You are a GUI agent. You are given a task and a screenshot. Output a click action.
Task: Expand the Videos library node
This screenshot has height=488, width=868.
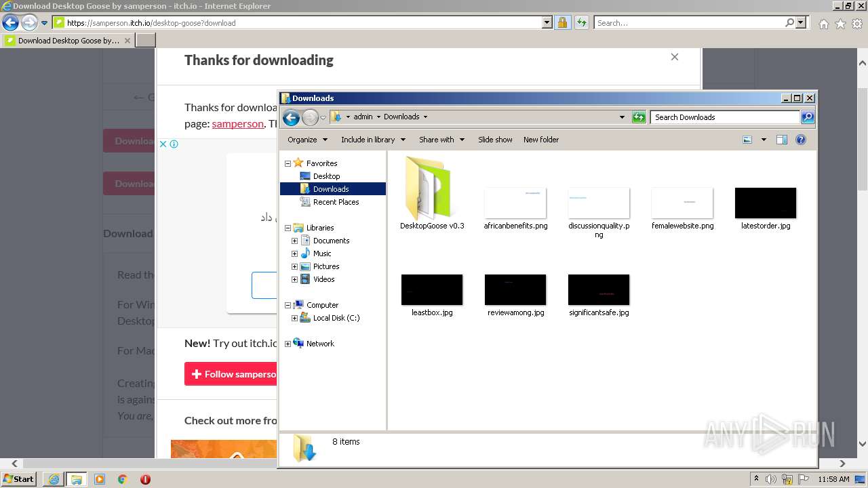tap(294, 279)
